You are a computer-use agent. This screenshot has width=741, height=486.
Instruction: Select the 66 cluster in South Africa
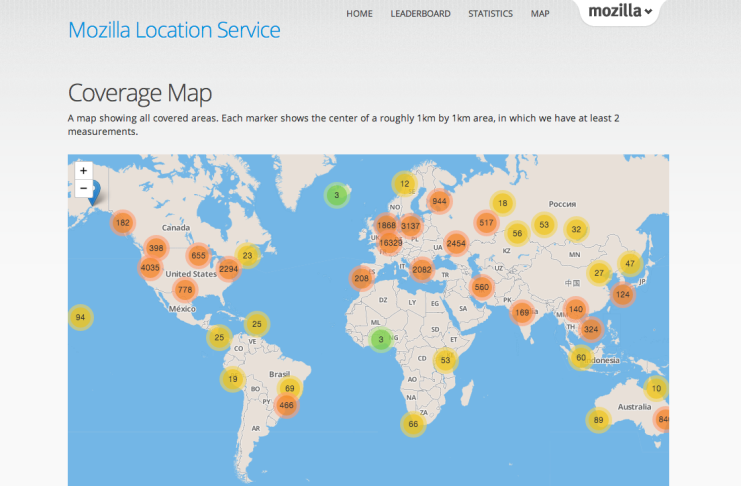pyautogui.click(x=413, y=424)
